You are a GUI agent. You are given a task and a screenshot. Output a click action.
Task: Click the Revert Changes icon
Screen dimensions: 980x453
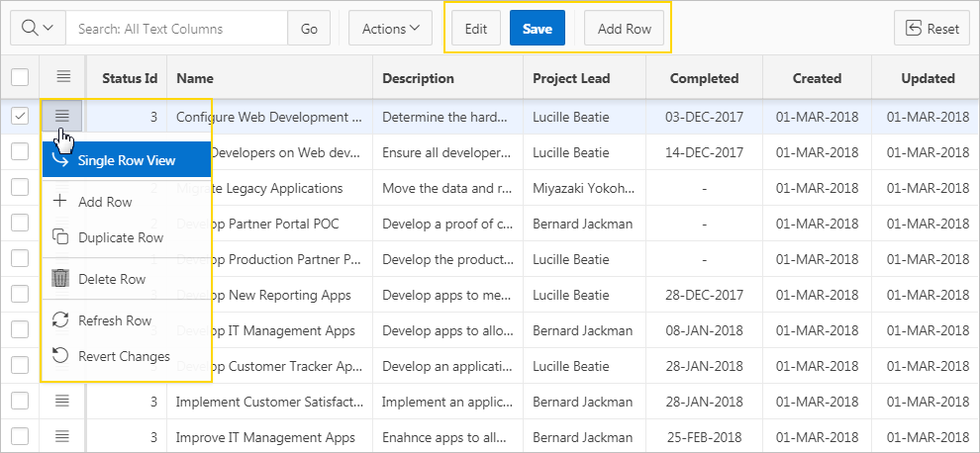click(60, 356)
